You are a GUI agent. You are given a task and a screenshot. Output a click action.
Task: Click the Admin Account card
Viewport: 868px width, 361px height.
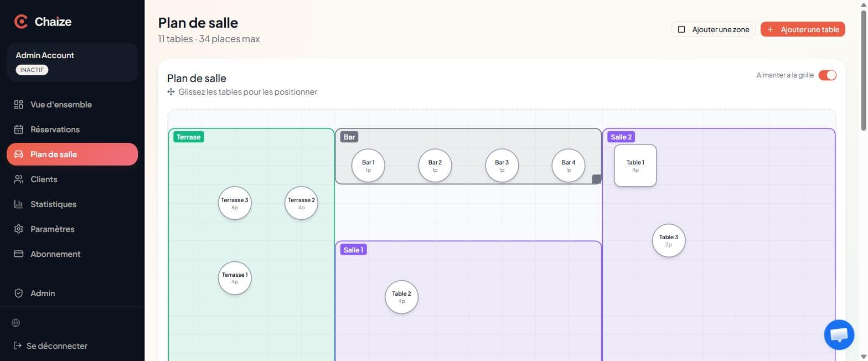point(72,63)
